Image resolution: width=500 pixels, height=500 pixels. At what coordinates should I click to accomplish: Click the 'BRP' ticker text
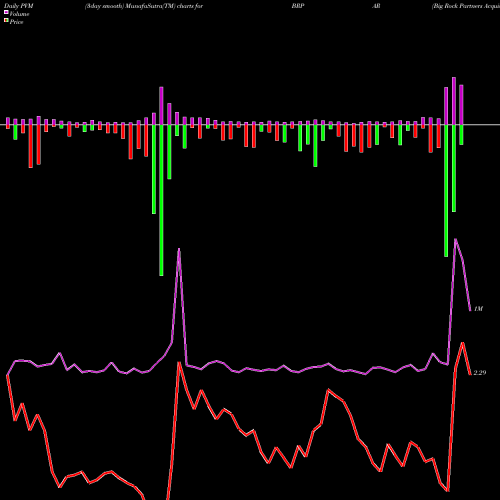point(298,6)
